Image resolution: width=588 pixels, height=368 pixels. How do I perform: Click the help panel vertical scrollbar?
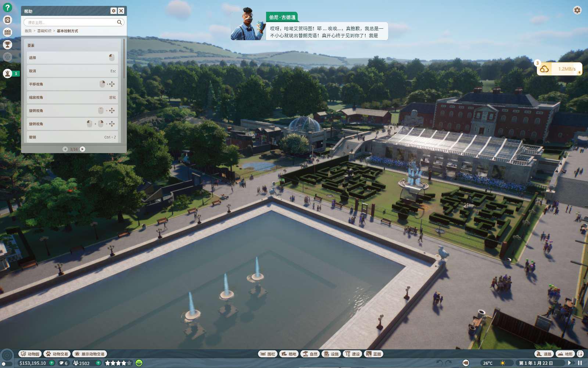(124, 59)
